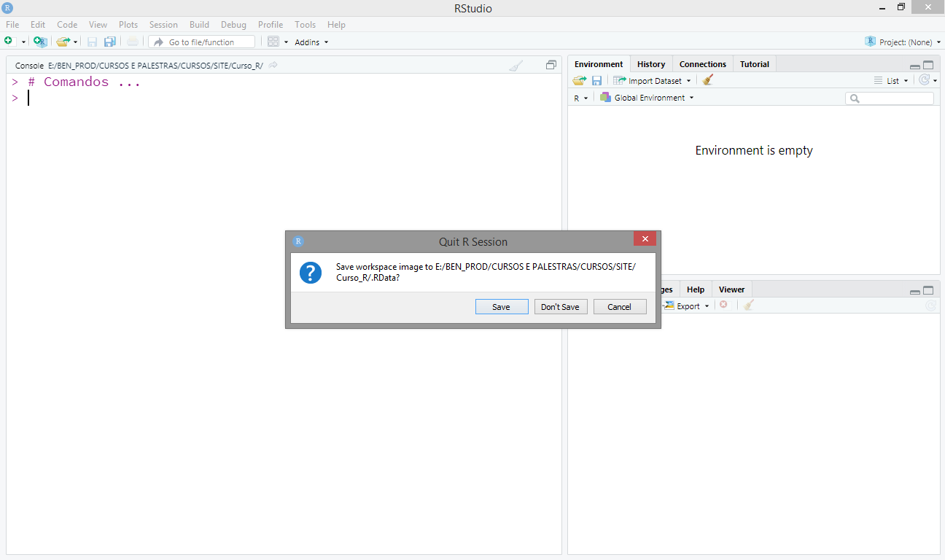Screen dimensions: 945x560
Task: Click the Open File folder icon in main toolbar
Action: (x=63, y=42)
